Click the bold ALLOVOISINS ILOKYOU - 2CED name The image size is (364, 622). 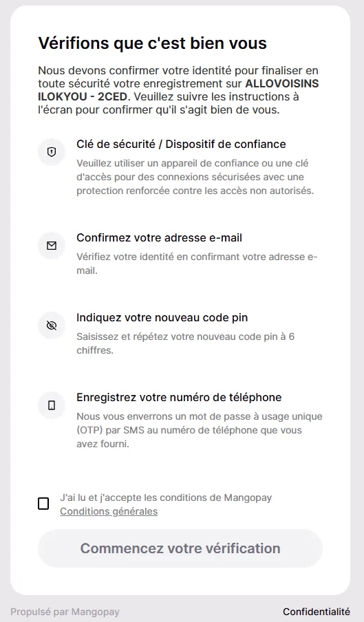[178, 90]
